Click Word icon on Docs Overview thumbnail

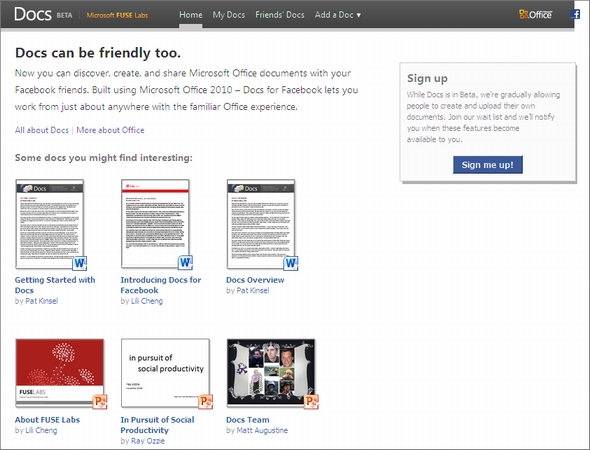[291, 263]
